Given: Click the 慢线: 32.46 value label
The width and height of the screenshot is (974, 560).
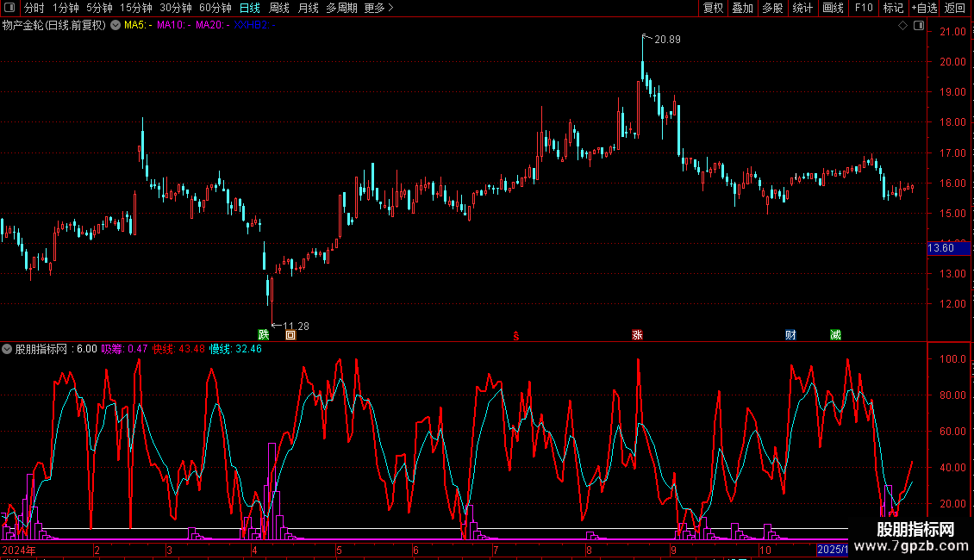Looking at the screenshot, I should (x=236, y=349).
